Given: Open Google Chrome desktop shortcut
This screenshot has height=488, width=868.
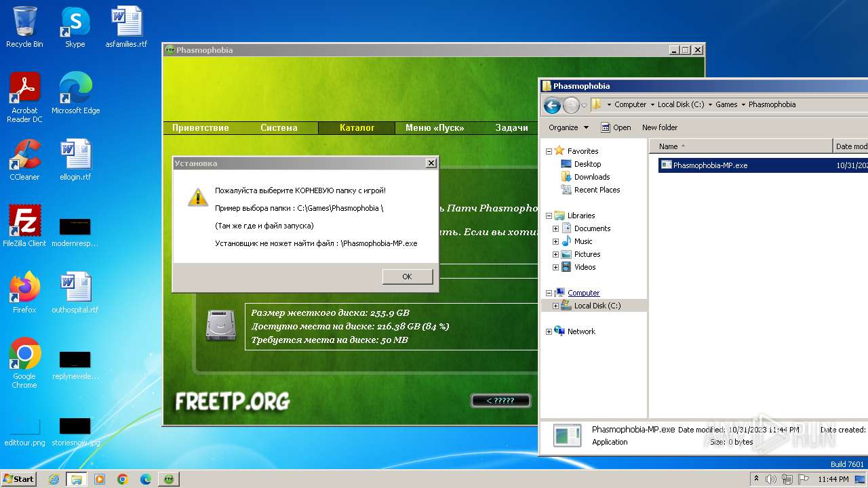Looking at the screenshot, I should click(24, 363).
